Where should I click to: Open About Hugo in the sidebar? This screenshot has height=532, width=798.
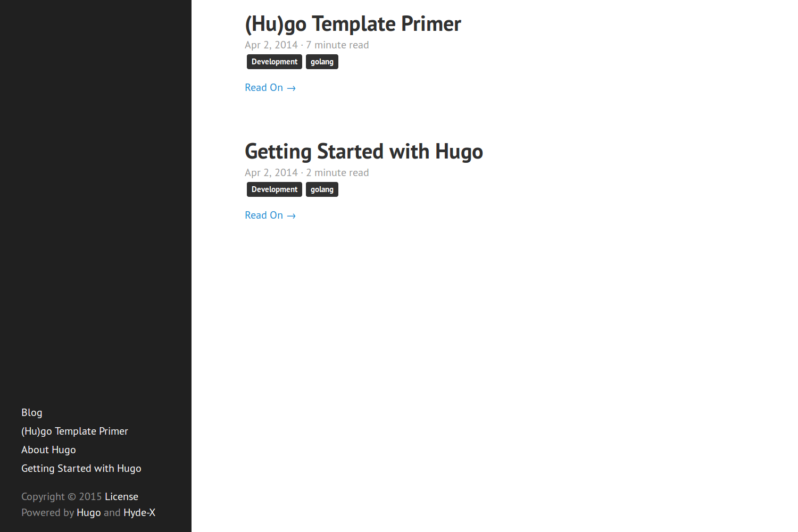pyautogui.click(x=48, y=450)
